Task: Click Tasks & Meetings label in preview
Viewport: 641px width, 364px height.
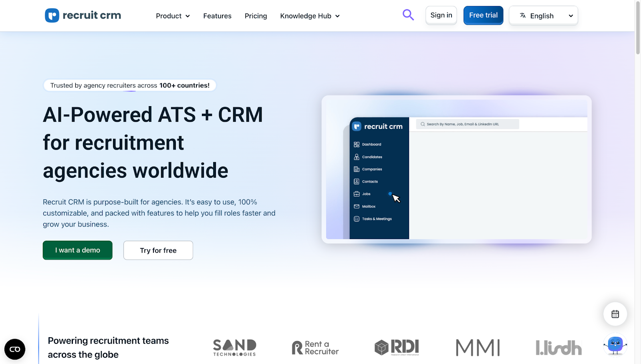Action: 377,219
